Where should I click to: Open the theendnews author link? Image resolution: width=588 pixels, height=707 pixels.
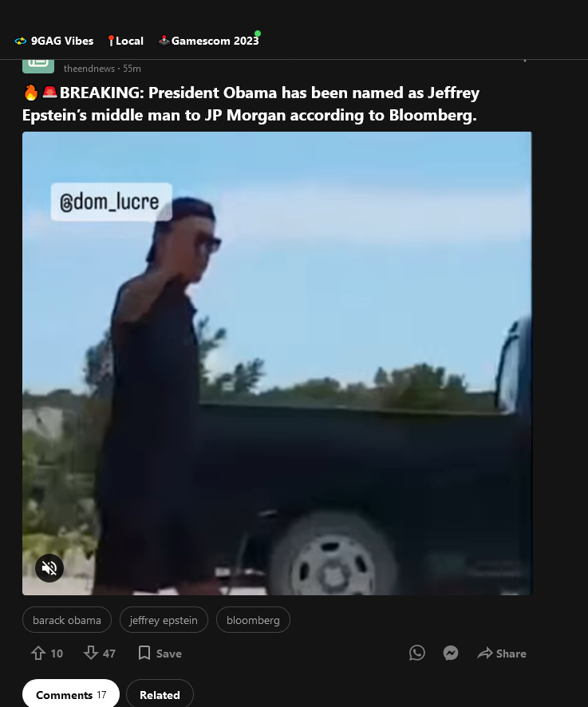[x=89, y=69]
